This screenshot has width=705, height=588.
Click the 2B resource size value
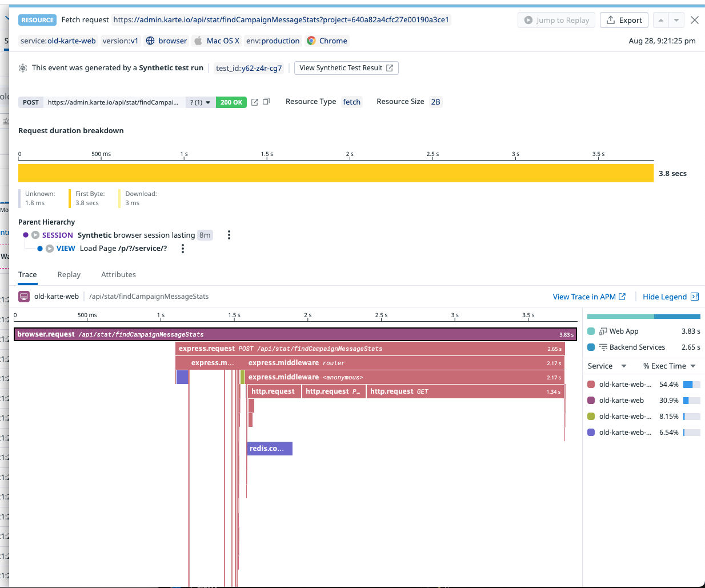(436, 102)
